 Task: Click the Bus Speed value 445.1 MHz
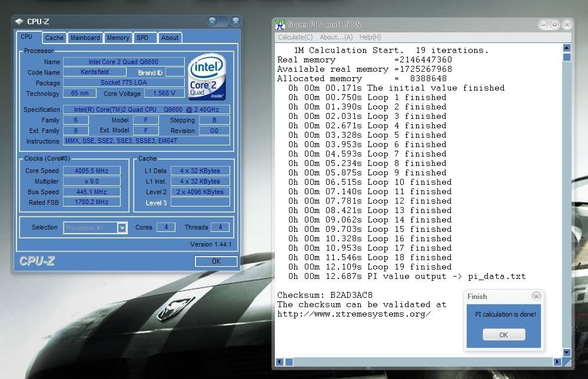tap(91, 192)
